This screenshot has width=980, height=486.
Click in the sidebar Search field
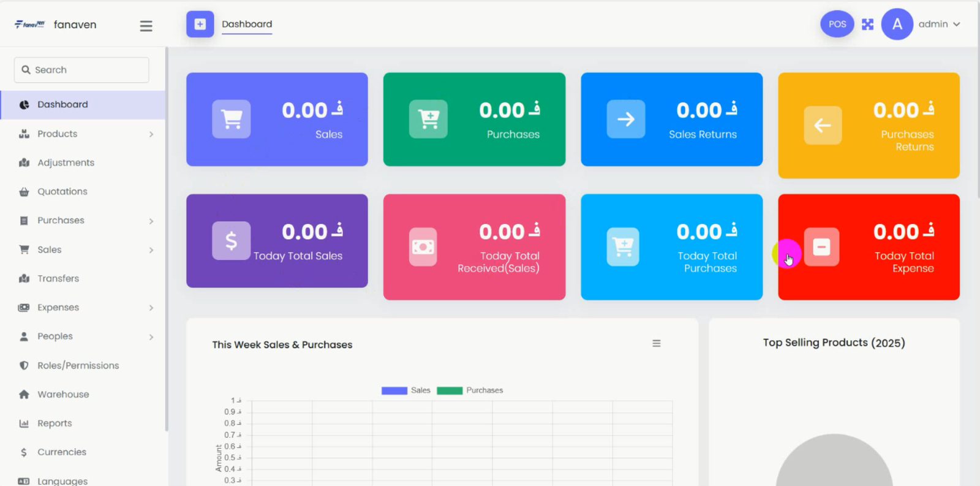81,70
